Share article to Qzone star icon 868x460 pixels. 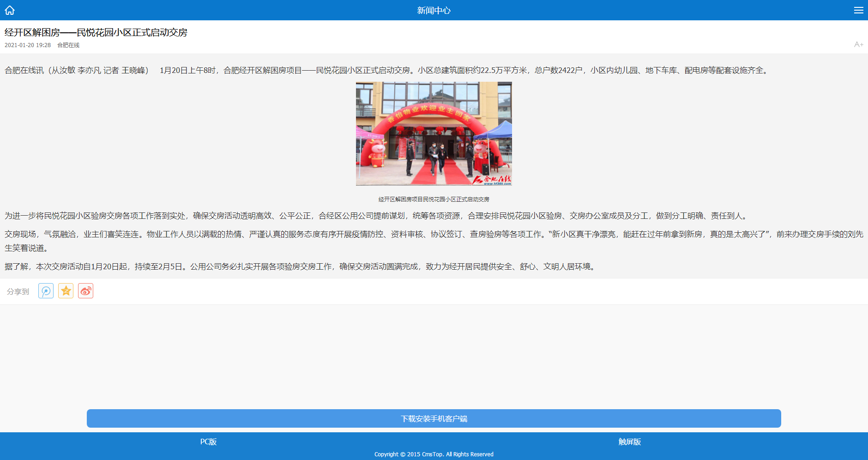point(66,291)
